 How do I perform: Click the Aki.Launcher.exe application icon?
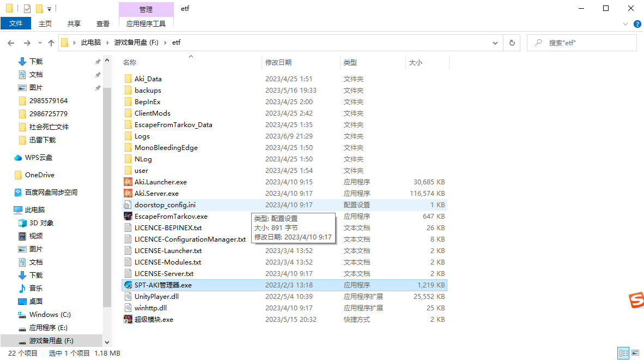pos(128,182)
